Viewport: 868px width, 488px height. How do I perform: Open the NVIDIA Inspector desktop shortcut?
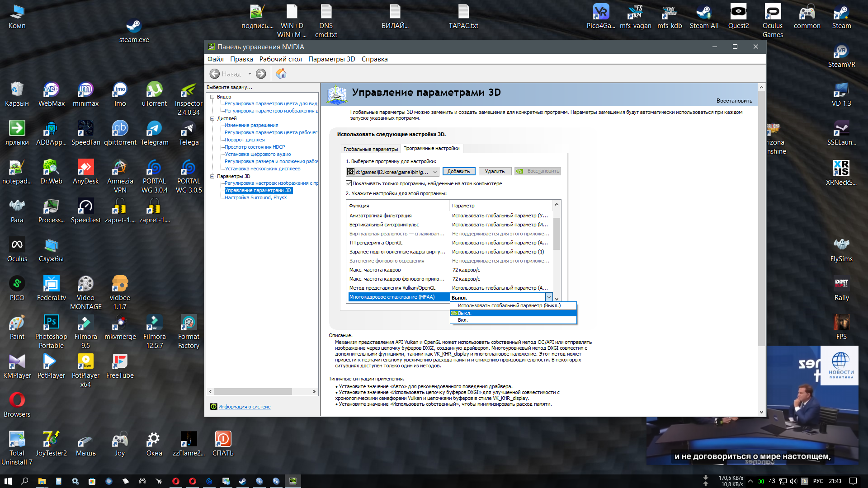tap(189, 99)
